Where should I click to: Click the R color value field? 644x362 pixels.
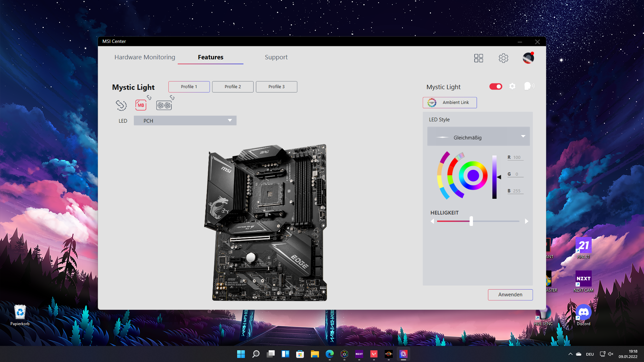[x=517, y=158]
